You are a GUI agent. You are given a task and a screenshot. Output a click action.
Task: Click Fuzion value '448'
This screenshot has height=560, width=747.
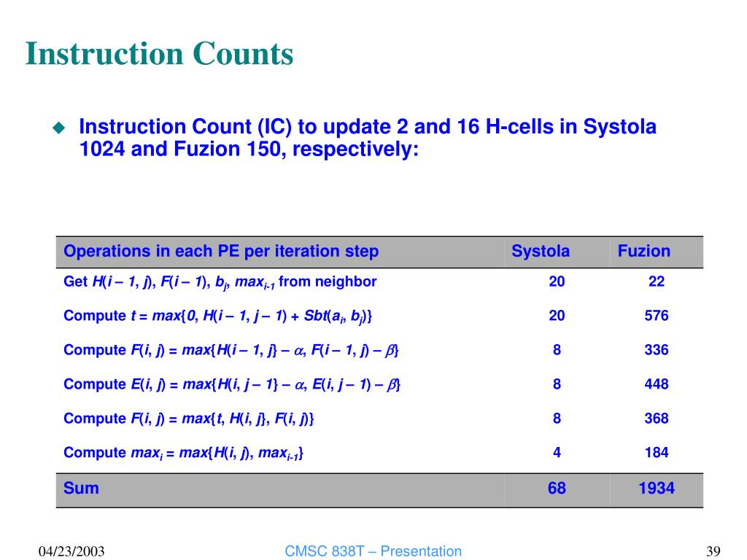click(657, 384)
